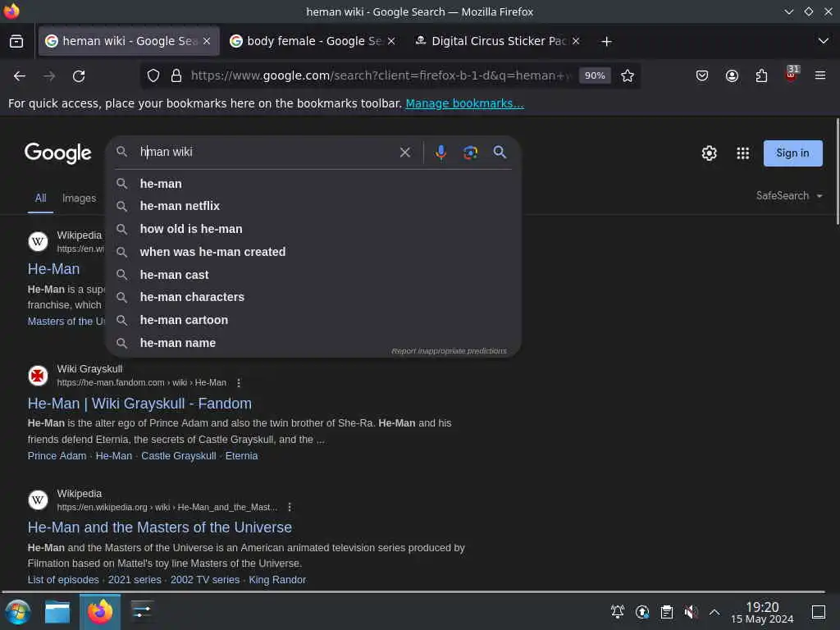Open the list all tabs dropdown arrow
840x630 pixels.
tap(824, 41)
